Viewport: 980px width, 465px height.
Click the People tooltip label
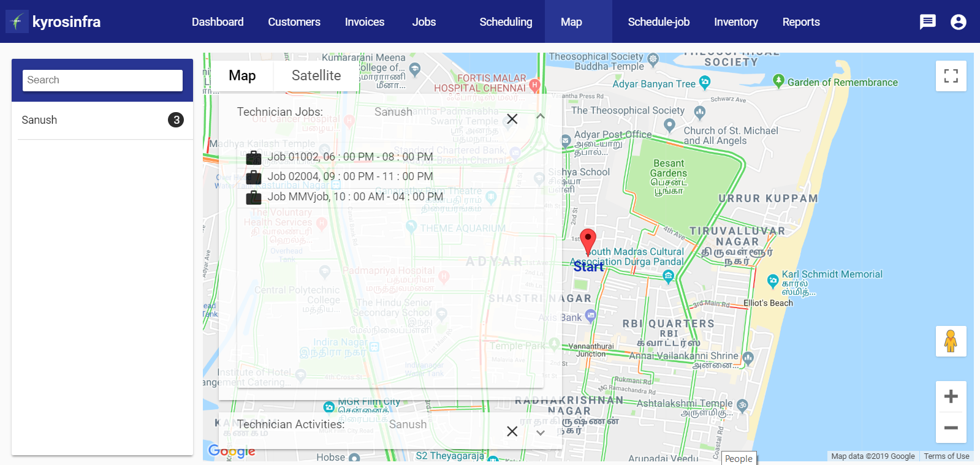[739, 458]
